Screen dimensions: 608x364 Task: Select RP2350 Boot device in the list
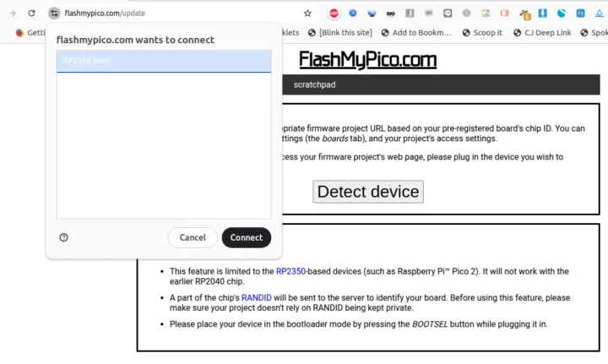pyautogui.click(x=163, y=61)
